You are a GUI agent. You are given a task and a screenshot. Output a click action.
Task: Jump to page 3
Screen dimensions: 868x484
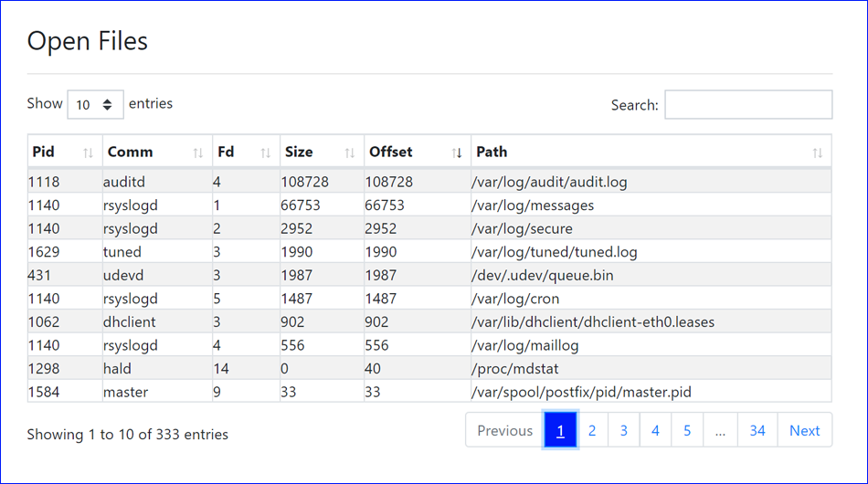click(x=623, y=430)
